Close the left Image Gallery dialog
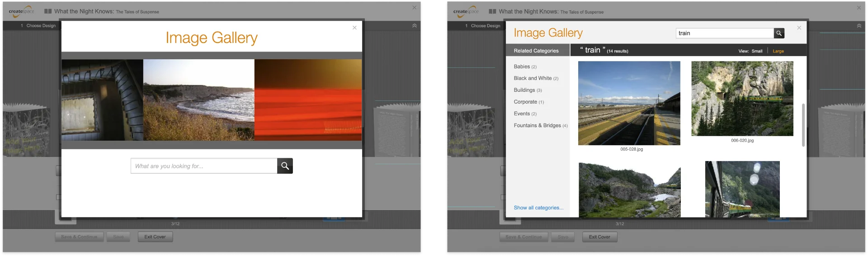868x256 pixels. point(354,28)
